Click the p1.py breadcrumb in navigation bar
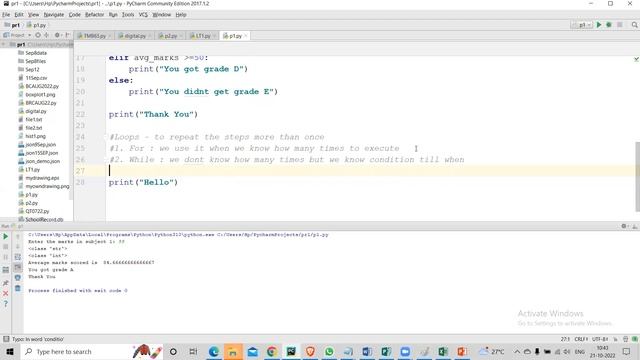This screenshot has width=640, height=360. (36, 25)
